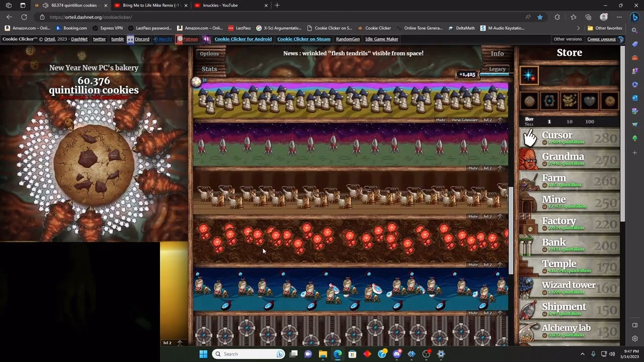The image size is (644, 362).
Task: Open Discord from the taskbar
Action: 397,354
